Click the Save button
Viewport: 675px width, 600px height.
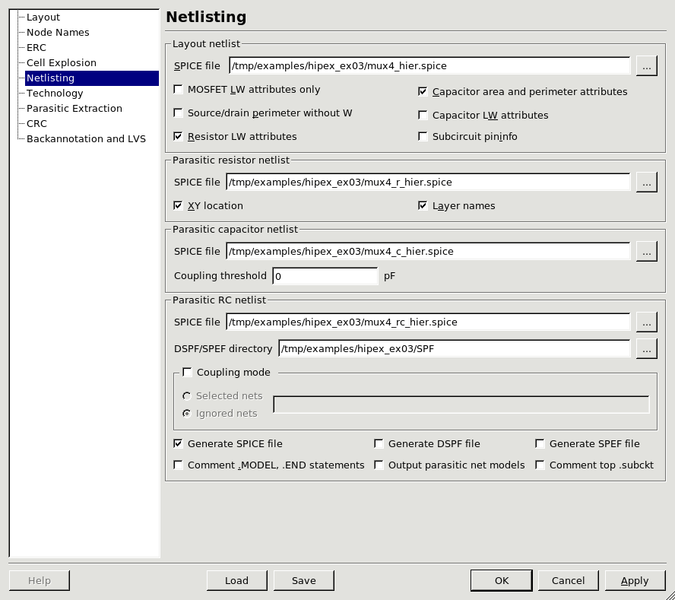click(303, 580)
